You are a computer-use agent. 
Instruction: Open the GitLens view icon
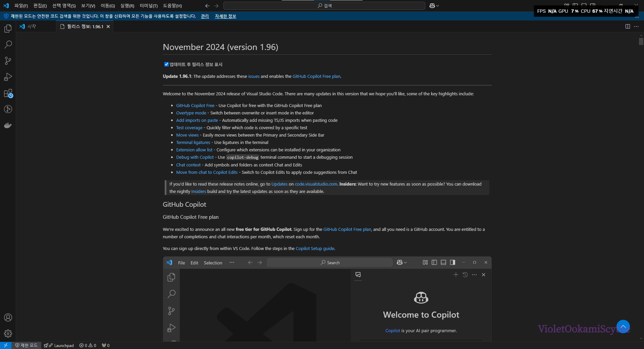pyautogui.click(x=8, y=109)
